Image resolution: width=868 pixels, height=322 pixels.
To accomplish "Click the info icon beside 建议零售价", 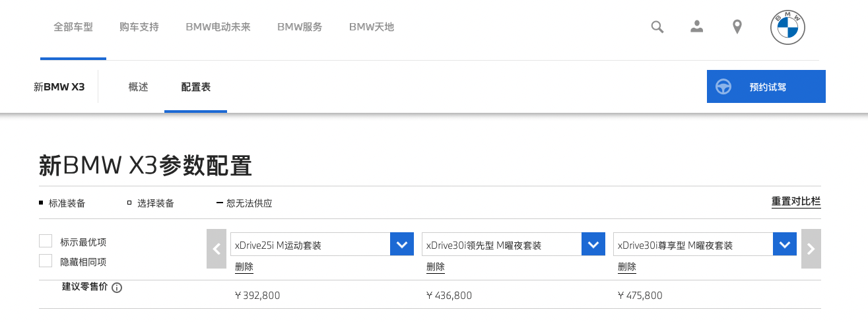I will tap(117, 288).
